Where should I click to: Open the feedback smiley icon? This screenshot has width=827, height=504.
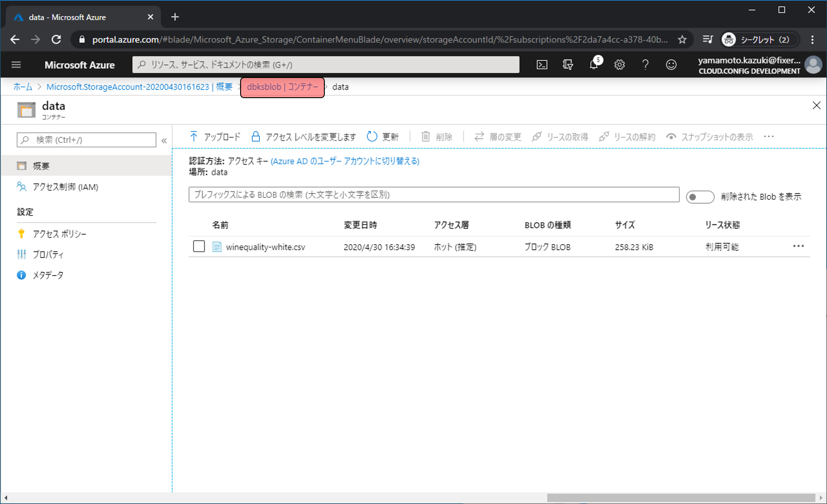coord(671,65)
